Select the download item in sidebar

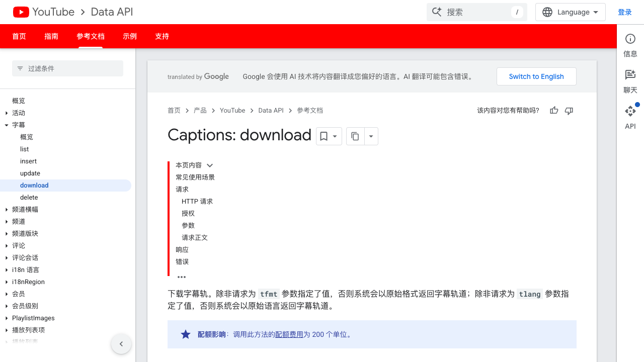click(x=65, y=186)
